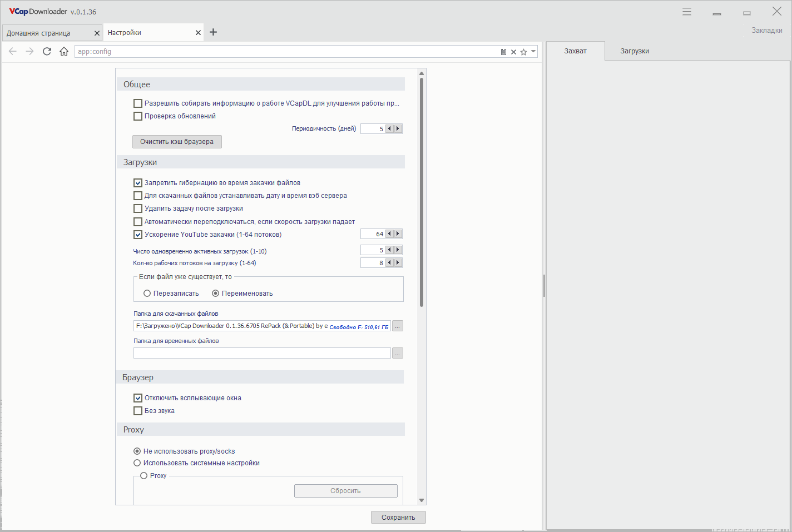Open the hamburger menu in the title bar
792x532 pixels.
click(687, 12)
